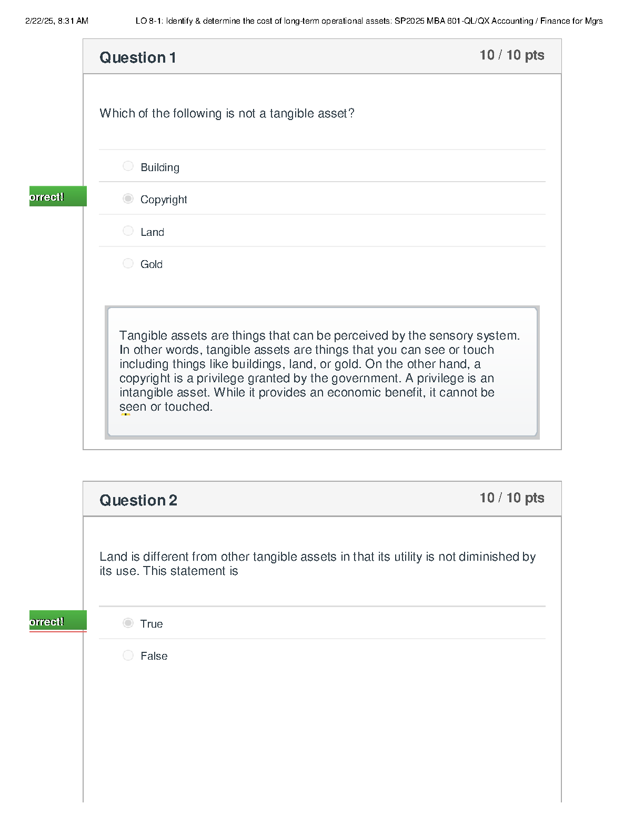644x834 pixels.
Task: Click the Correct! badge beside True
Action: (x=58, y=621)
